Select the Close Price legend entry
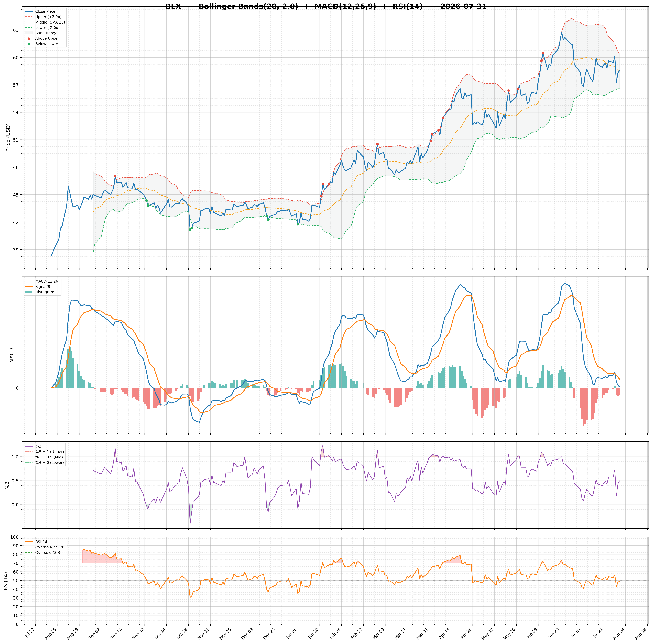The image size is (652, 644). 40,11
